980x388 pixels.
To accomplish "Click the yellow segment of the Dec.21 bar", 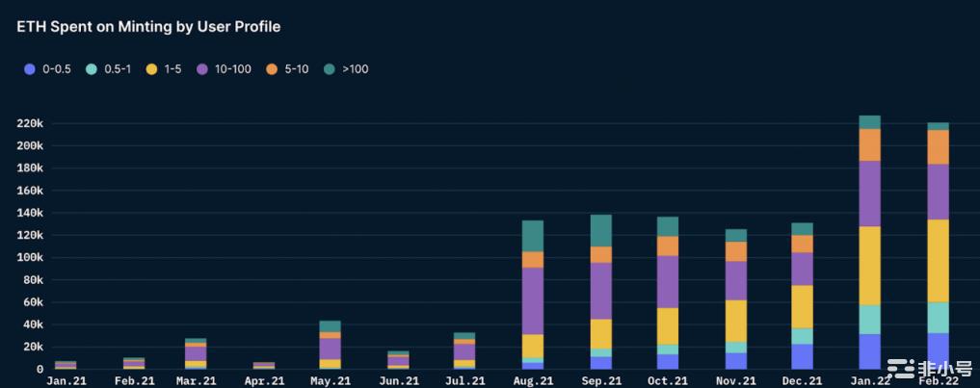I will pos(803,306).
